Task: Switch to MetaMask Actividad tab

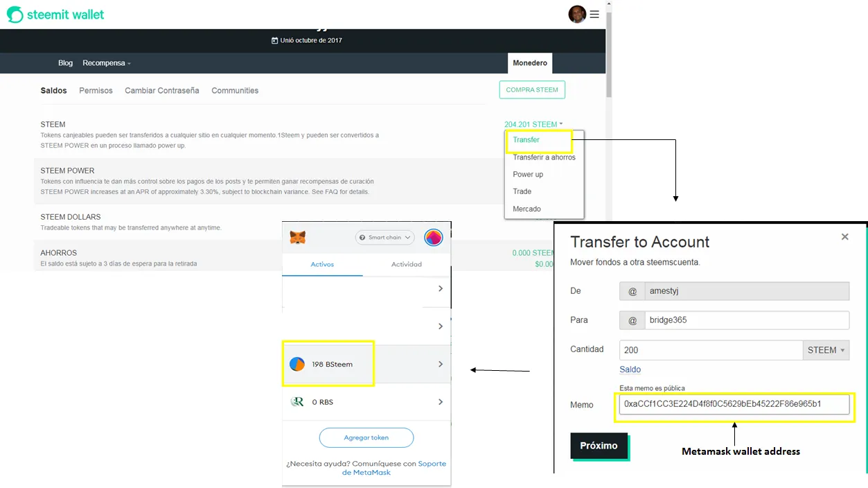Action: [407, 264]
